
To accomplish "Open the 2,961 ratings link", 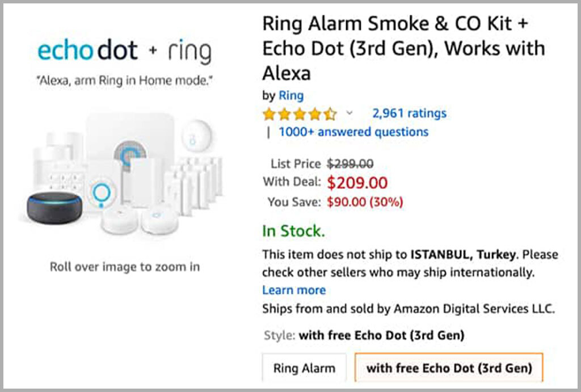I will (409, 113).
